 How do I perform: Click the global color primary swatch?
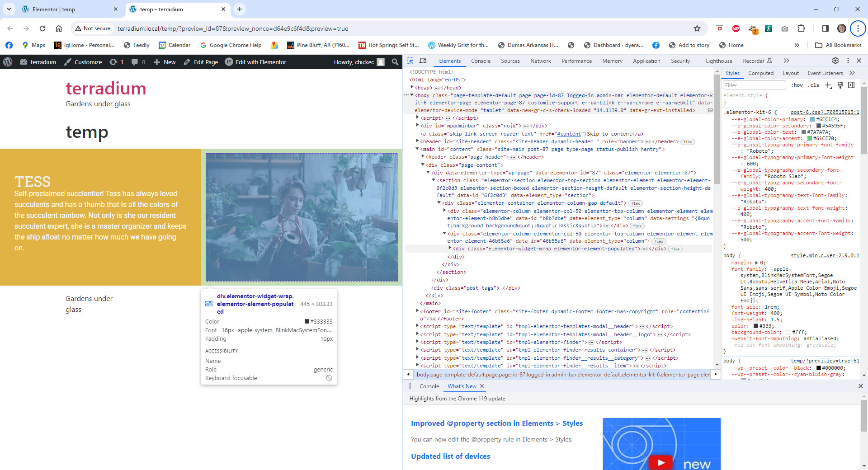pos(812,119)
